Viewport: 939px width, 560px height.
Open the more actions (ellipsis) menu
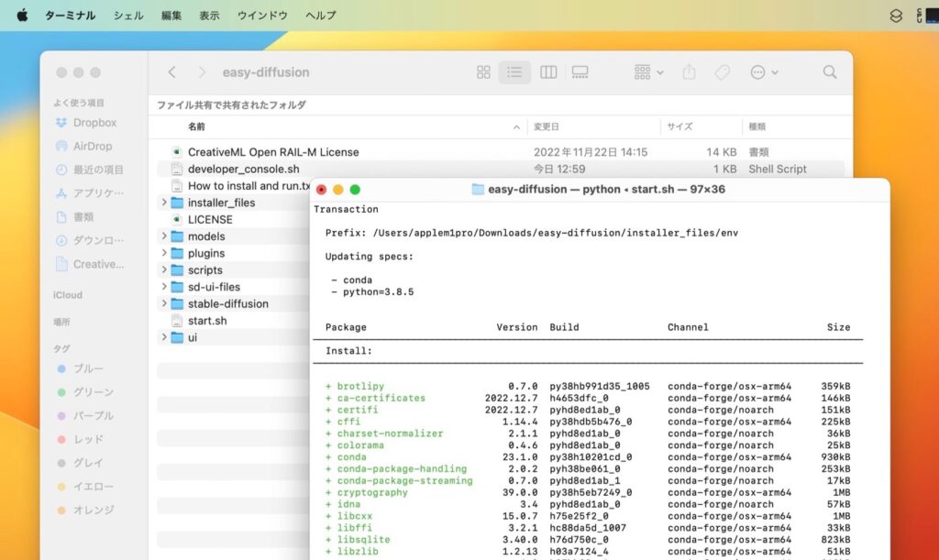760,71
